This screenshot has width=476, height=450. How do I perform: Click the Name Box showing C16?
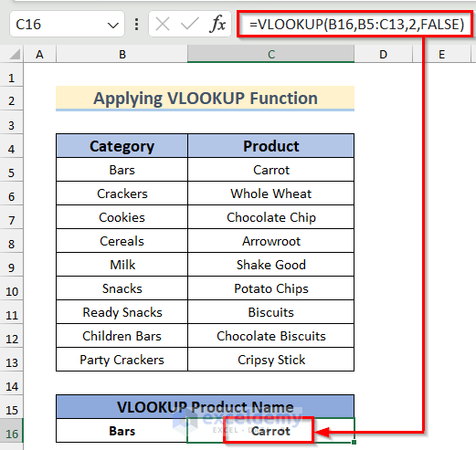coord(67,24)
